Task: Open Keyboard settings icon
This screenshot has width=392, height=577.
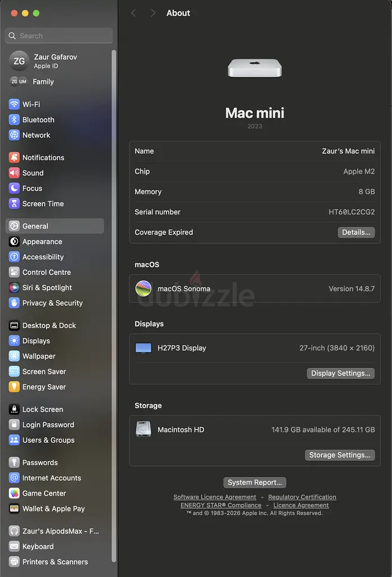Action: (x=14, y=547)
